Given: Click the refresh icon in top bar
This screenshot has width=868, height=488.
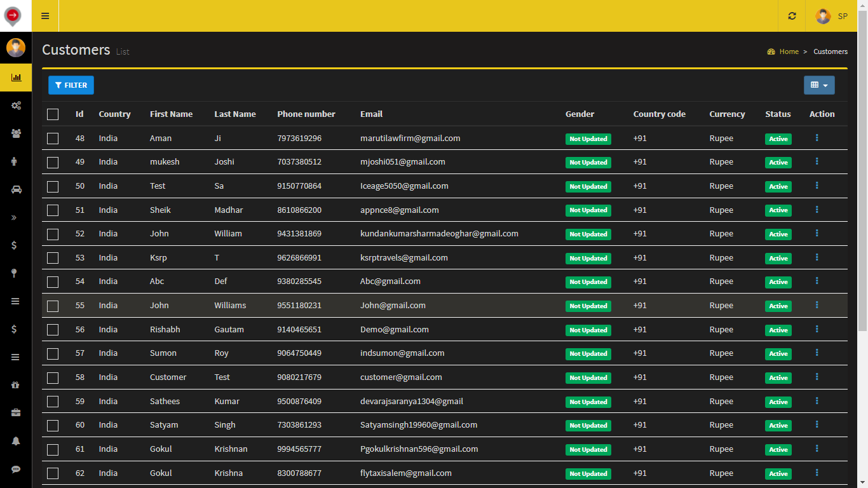Looking at the screenshot, I should pos(792,16).
